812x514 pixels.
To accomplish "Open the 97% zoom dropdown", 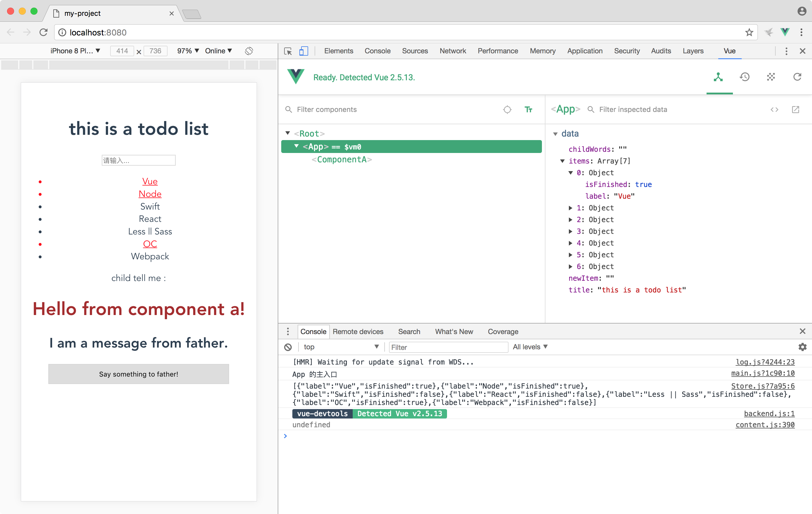I will (x=188, y=51).
